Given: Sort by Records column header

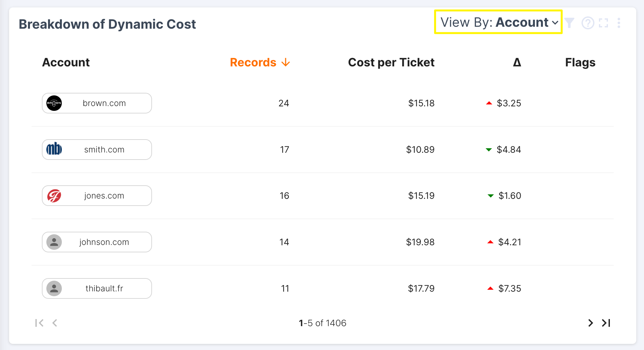Looking at the screenshot, I should pyautogui.click(x=253, y=63).
